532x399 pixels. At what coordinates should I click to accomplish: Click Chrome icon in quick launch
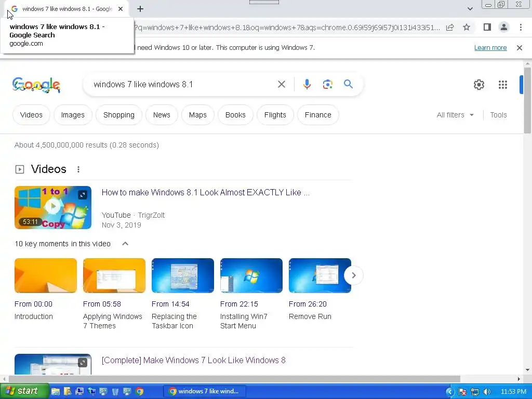(x=139, y=391)
